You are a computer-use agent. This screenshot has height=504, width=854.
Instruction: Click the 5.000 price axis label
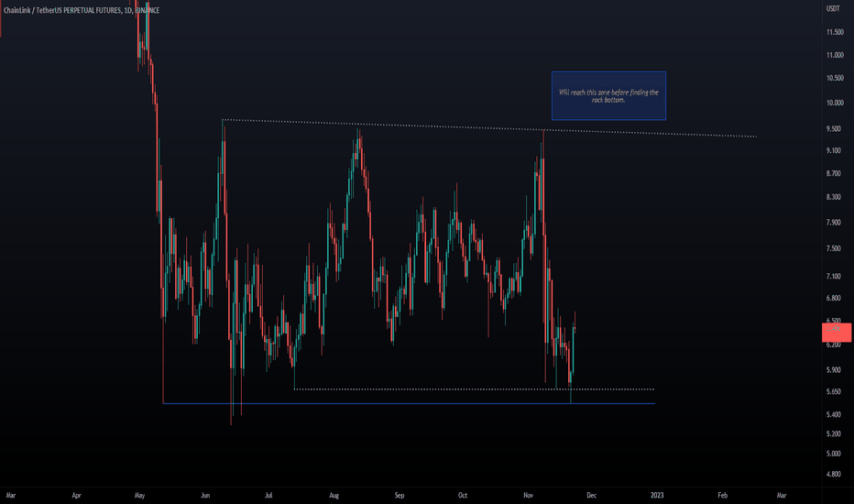[833, 454]
